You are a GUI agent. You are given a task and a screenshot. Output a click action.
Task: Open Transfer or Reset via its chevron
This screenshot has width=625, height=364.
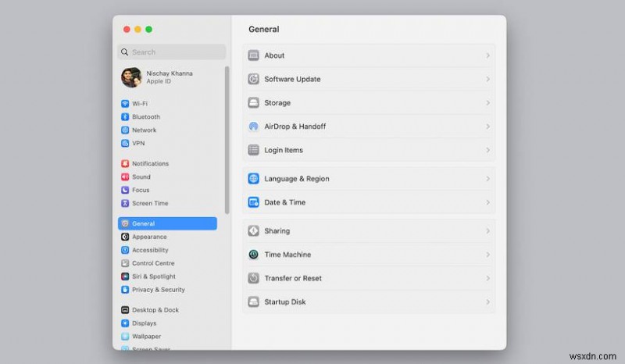coord(487,278)
